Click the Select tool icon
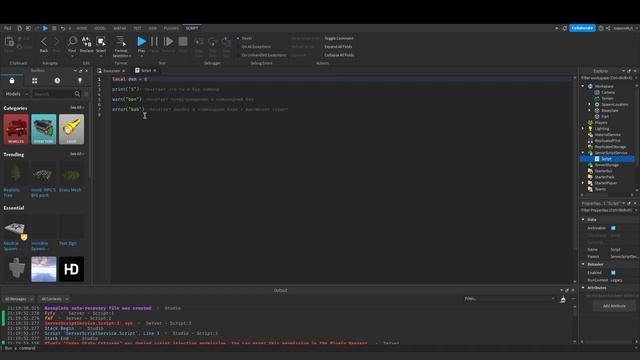 101,41
